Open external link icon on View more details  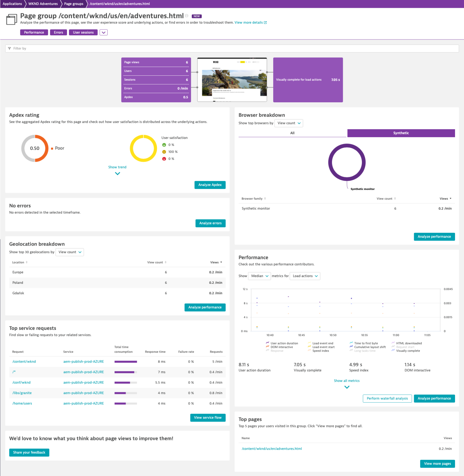click(x=265, y=22)
